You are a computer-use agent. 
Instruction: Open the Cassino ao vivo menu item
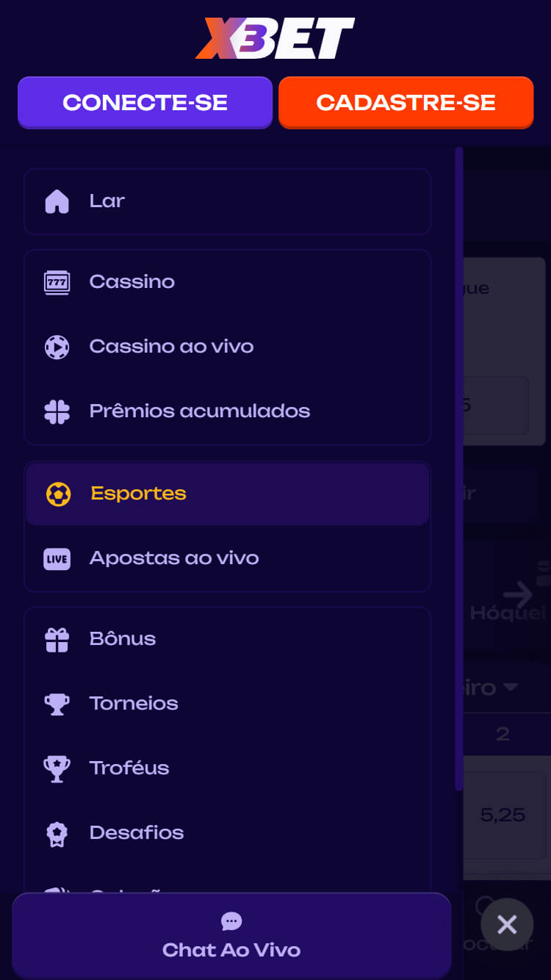pos(171,347)
